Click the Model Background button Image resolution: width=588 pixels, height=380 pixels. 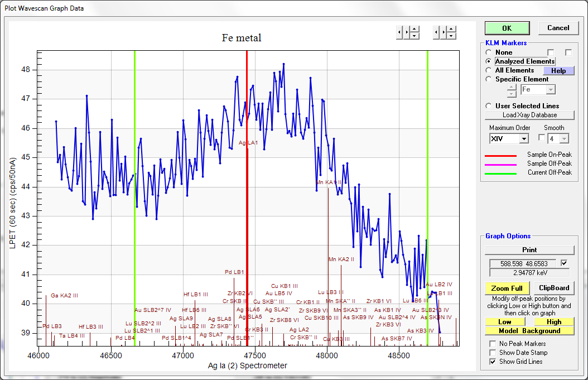click(529, 331)
